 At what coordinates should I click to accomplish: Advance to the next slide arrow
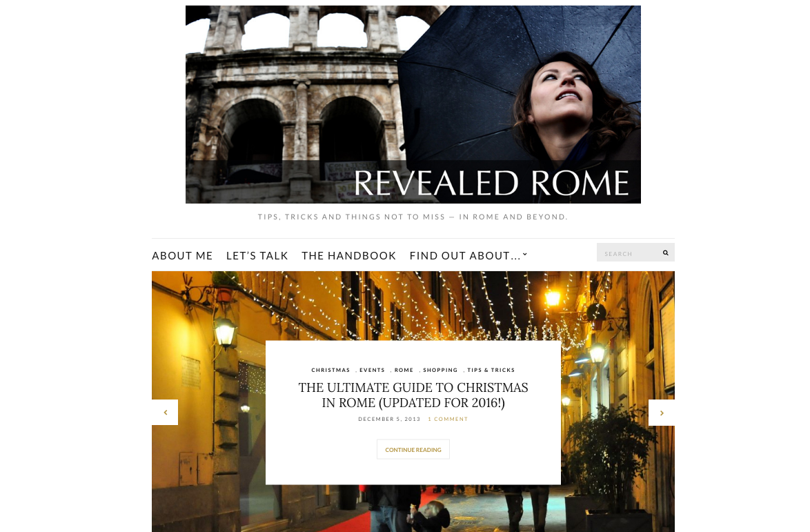pos(661,413)
